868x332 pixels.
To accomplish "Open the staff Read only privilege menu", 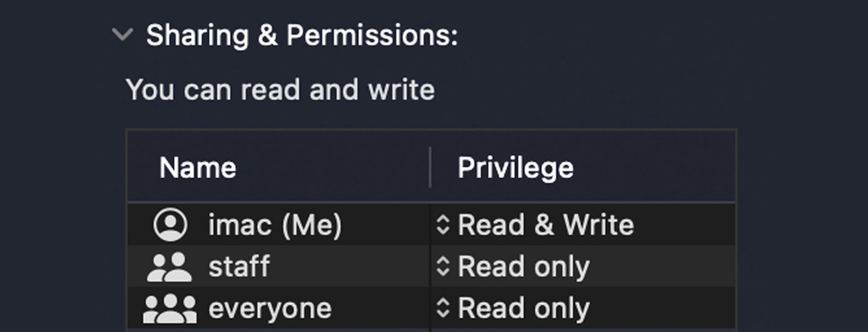I will pyautogui.click(x=524, y=267).
